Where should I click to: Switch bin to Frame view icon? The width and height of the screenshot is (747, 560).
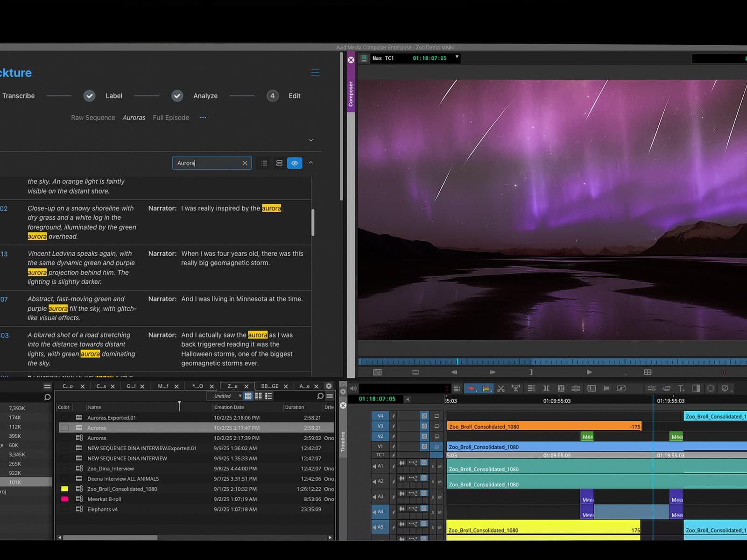click(x=258, y=396)
